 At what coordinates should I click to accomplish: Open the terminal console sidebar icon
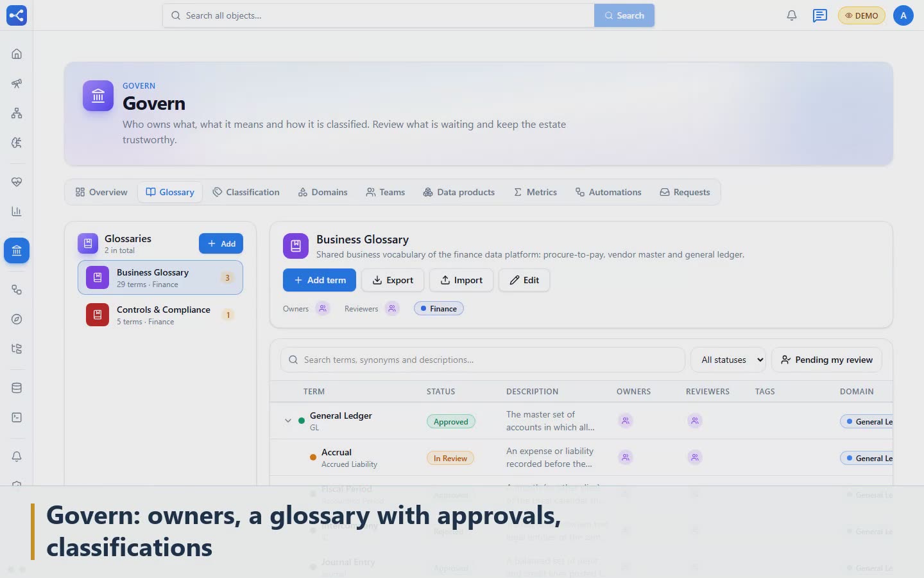point(17,417)
